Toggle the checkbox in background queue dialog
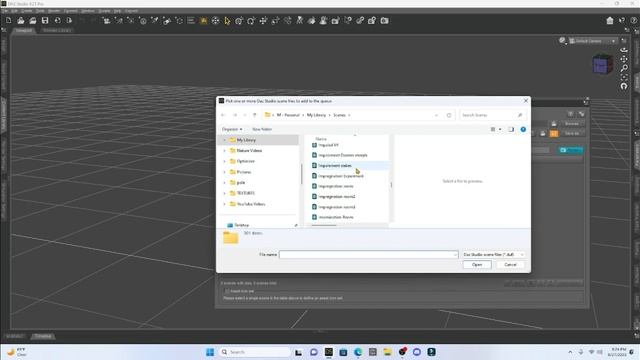640x360 pixels. click(227, 291)
